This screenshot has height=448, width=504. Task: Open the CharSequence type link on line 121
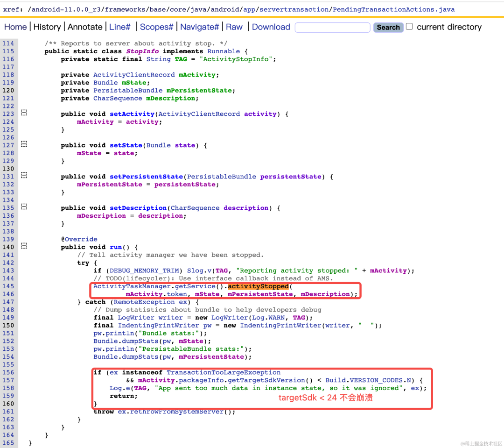pyautogui.click(x=118, y=99)
